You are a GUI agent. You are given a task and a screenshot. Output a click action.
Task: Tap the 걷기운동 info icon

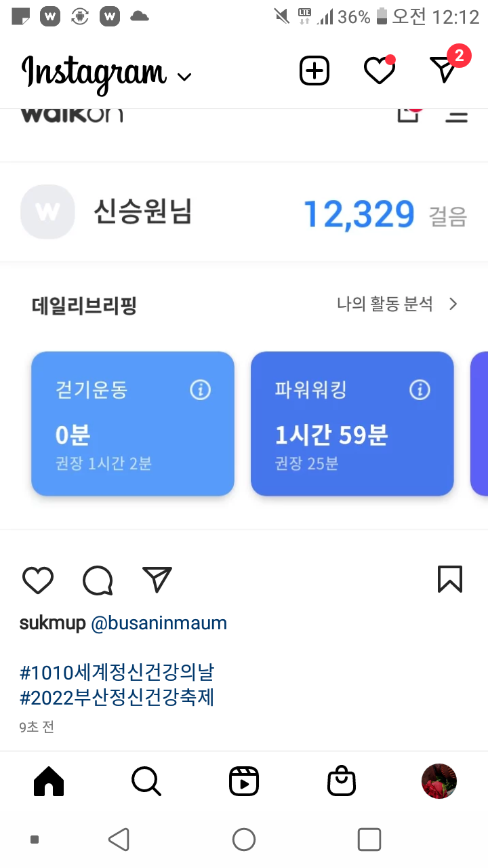coord(200,390)
